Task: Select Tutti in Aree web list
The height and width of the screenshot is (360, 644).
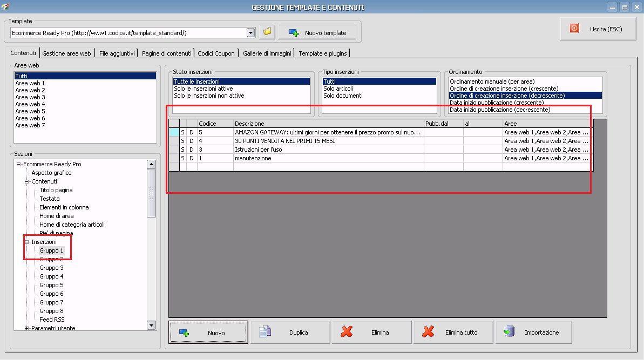Action: click(x=85, y=76)
